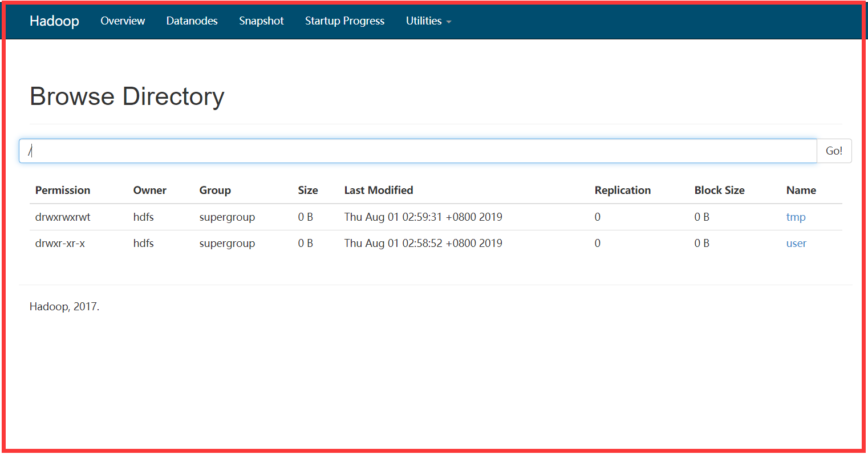The width and height of the screenshot is (868, 454).
Task: Click the Hadoop, 2017. footer text
Action: [64, 307]
